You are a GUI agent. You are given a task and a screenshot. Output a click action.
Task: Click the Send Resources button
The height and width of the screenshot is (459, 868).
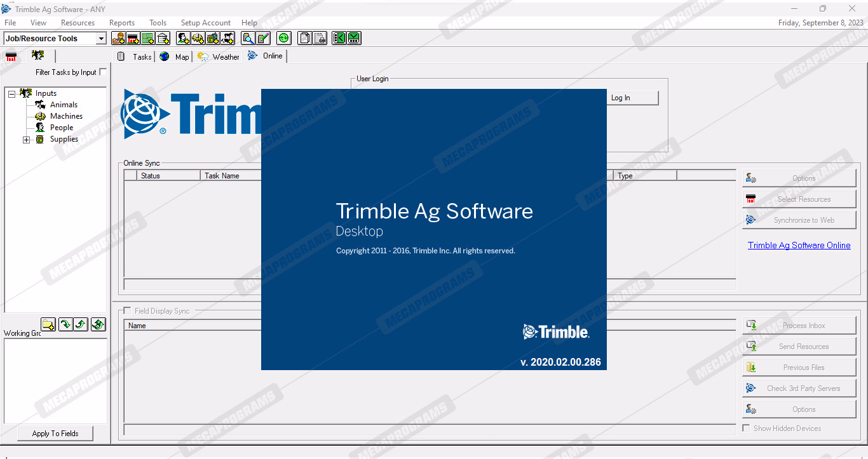tap(799, 347)
